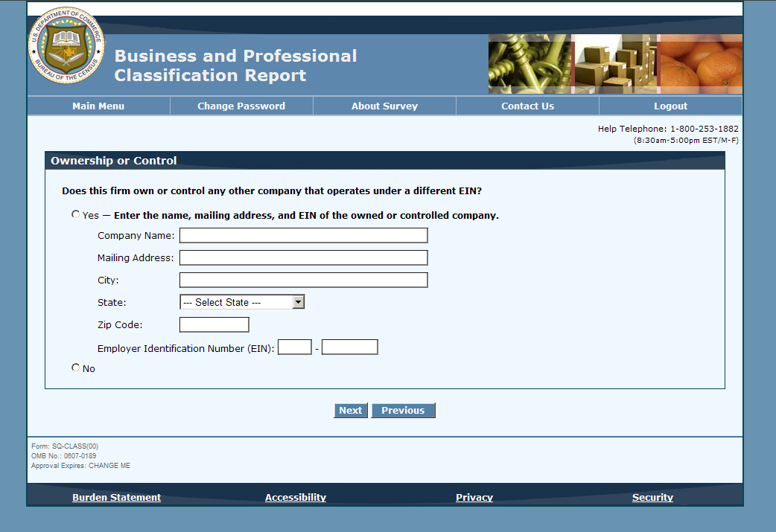Click the "Ownership or Control" section heading
776x532 pixels.
(114, 161)
